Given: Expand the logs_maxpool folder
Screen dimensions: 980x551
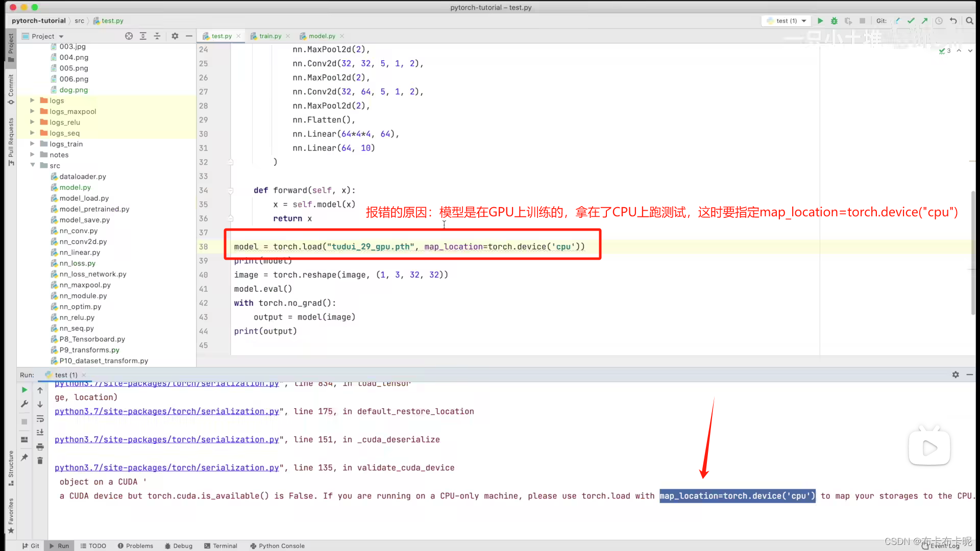Looking at the screenshot, I should 32,111.
